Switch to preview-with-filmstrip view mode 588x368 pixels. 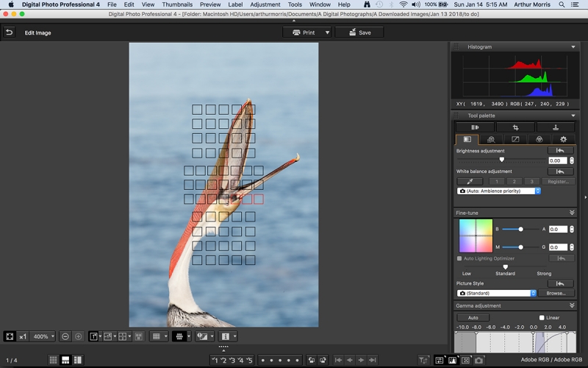(x=65, y=360)
